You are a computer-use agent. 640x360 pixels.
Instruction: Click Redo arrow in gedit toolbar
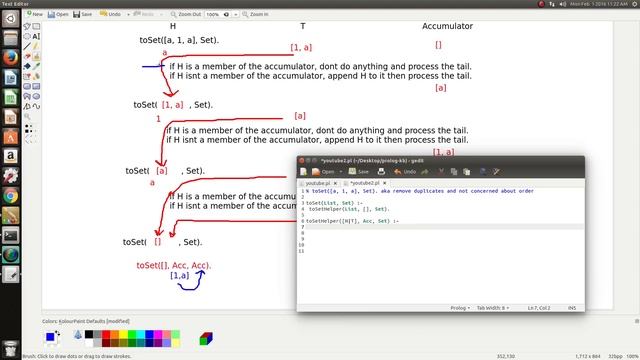tap(425, 172)
